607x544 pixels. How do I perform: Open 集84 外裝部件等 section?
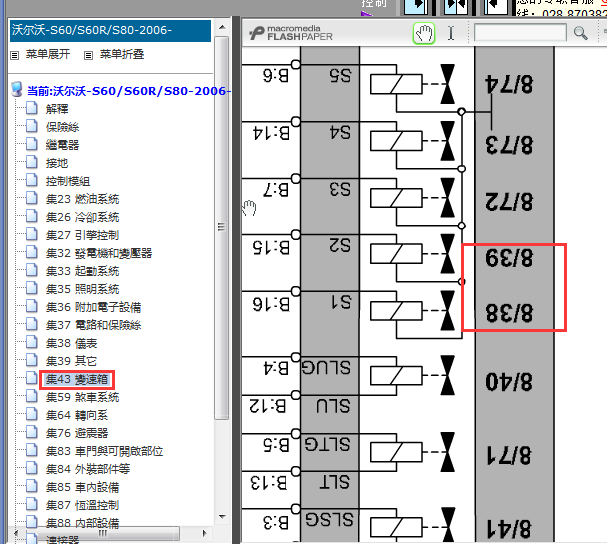pyautogui.click(x=88, y=469)
